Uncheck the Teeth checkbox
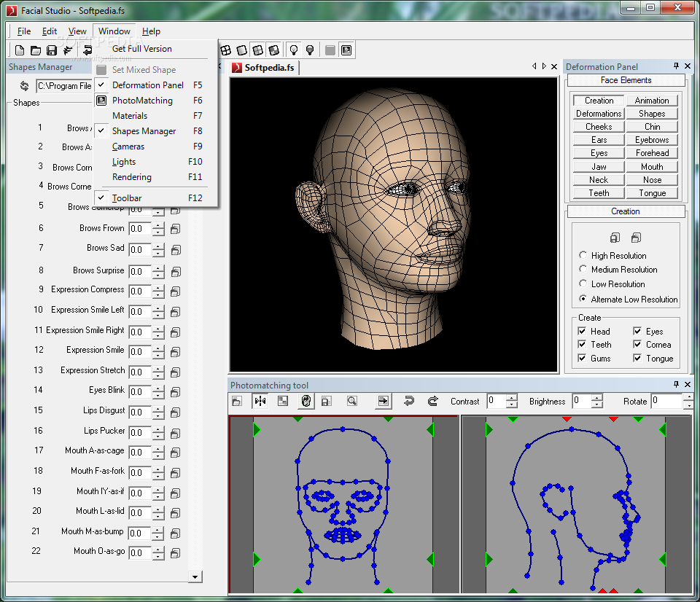This screenshot has width=700, height=602. pyautogui.click(x=582, y=345)
